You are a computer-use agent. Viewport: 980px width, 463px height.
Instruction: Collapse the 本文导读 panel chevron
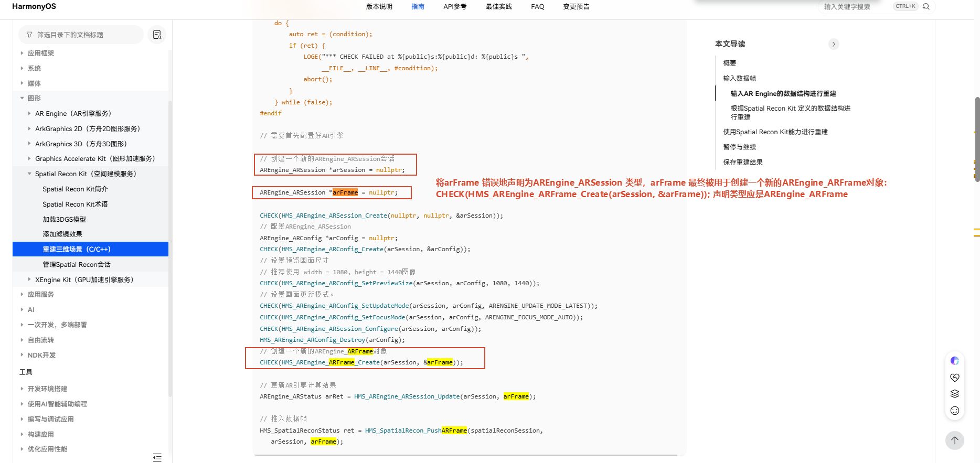click(x=834, y=44)
